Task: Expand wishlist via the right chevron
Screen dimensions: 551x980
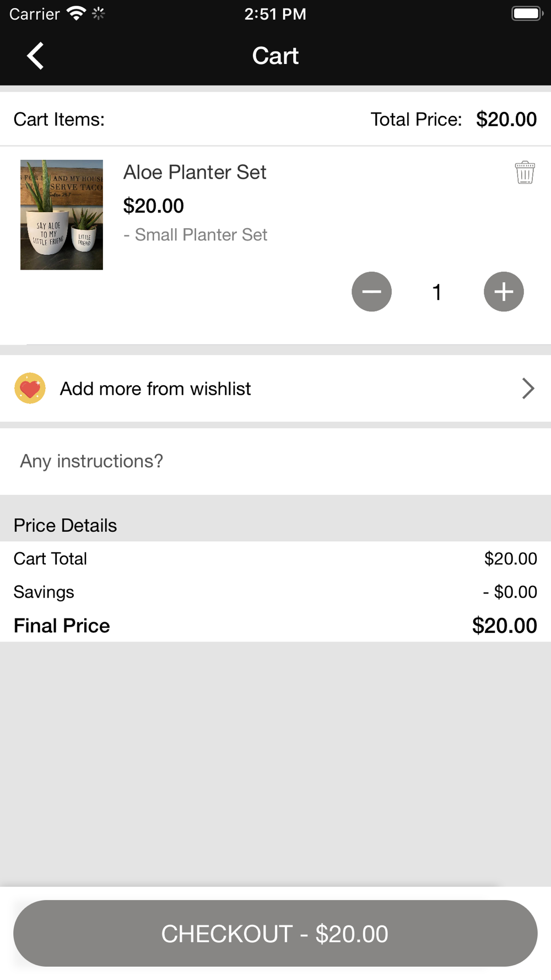Action: (x=528, y=389)
